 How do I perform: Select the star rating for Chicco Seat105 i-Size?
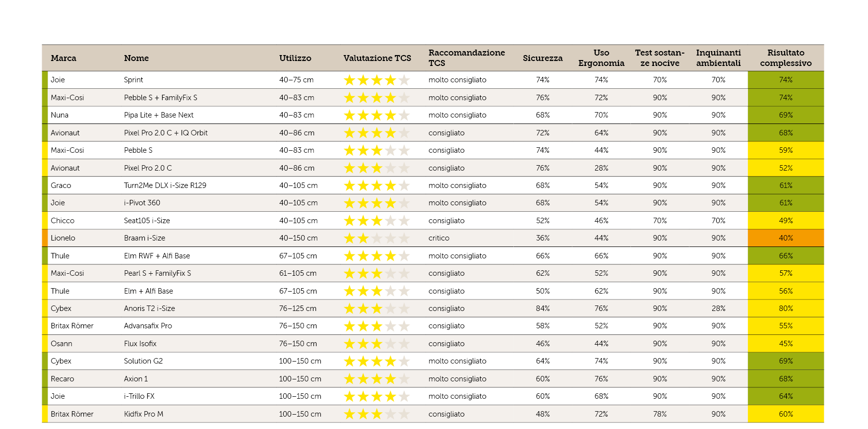tap(377, 221)
